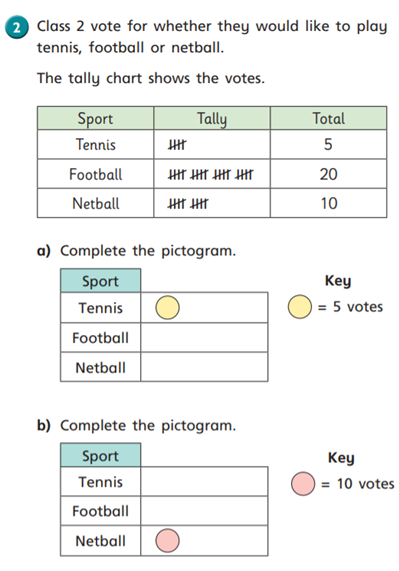Click the Football total value 20

328,174
